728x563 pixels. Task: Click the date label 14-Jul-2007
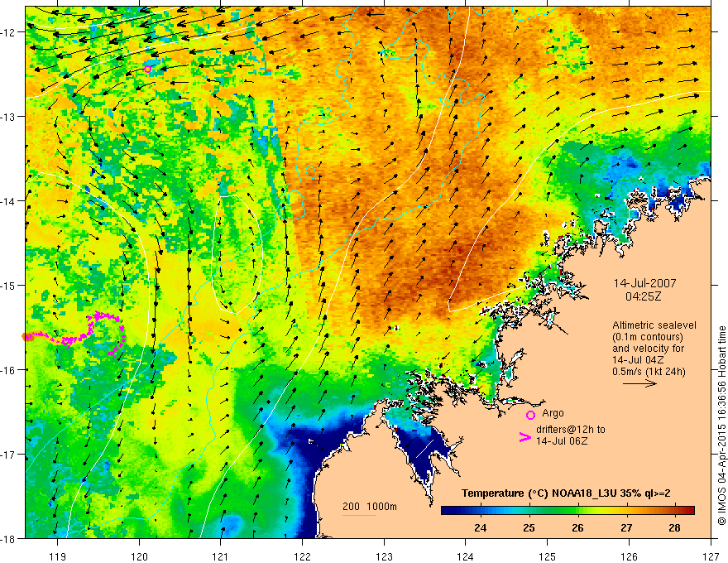pyautogui.click(x=645, y=283)
